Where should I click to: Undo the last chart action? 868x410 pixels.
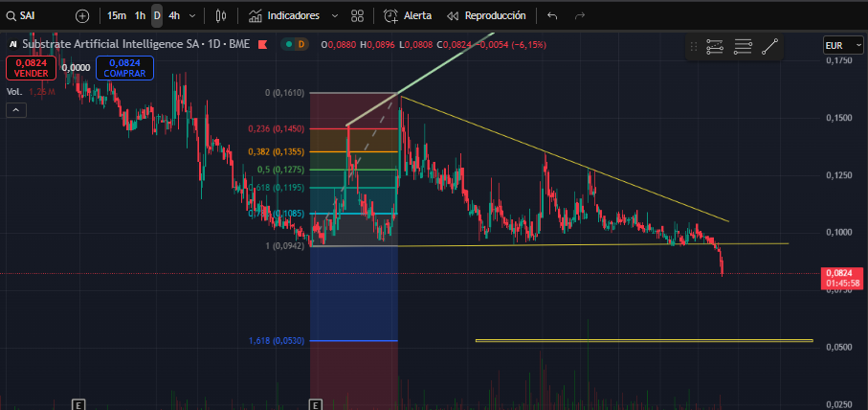point(552,16)
